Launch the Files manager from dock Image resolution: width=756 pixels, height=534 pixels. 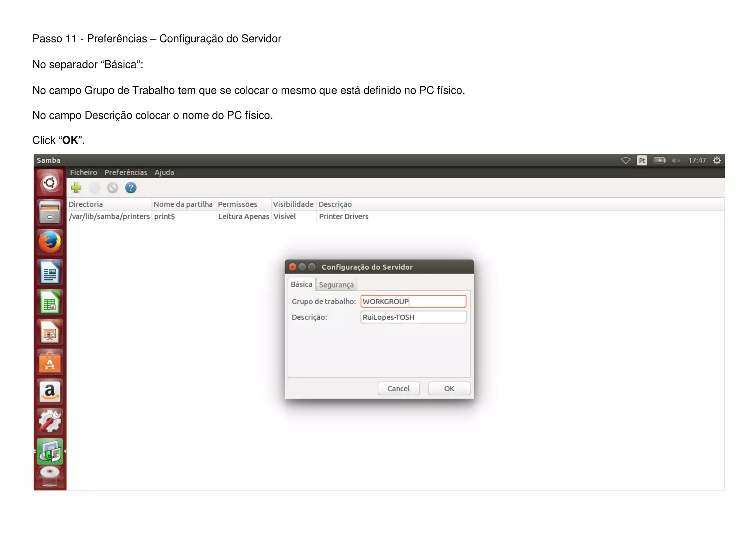point(50,213)
